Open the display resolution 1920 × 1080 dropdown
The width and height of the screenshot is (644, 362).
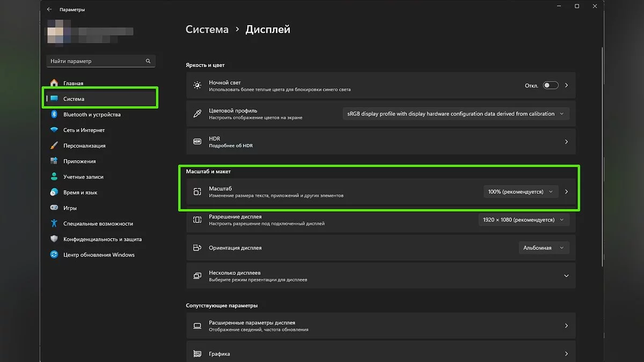point(523,219)
